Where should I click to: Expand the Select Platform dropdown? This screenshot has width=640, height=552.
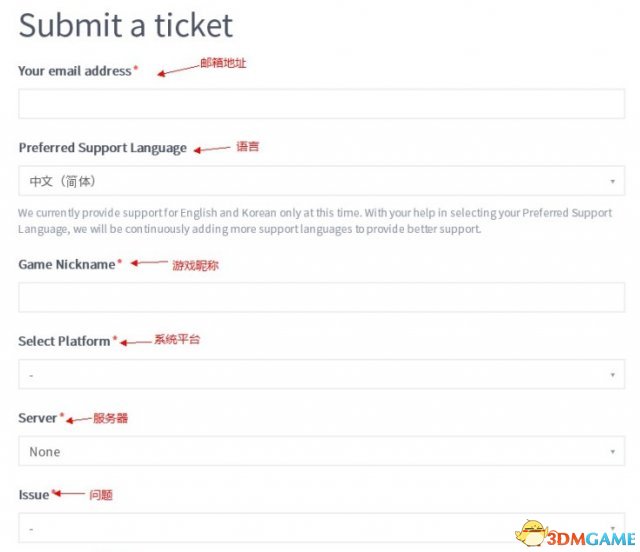(x=322, y=374)
